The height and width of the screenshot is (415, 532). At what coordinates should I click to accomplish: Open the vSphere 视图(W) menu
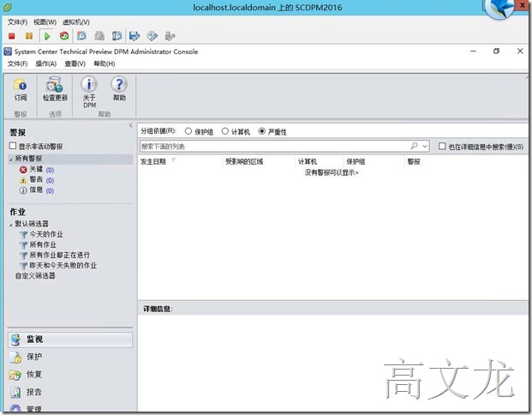(x=45, y=22)
